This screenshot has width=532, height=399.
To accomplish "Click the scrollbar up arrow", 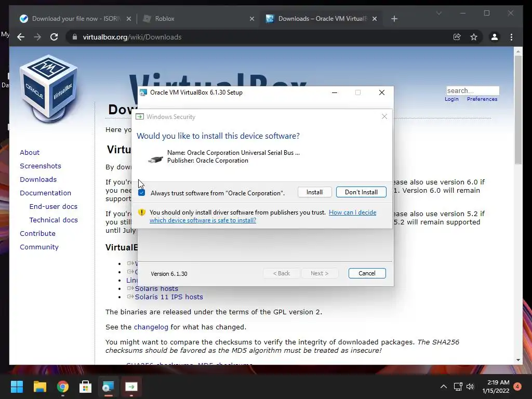I will click(518, 51).
